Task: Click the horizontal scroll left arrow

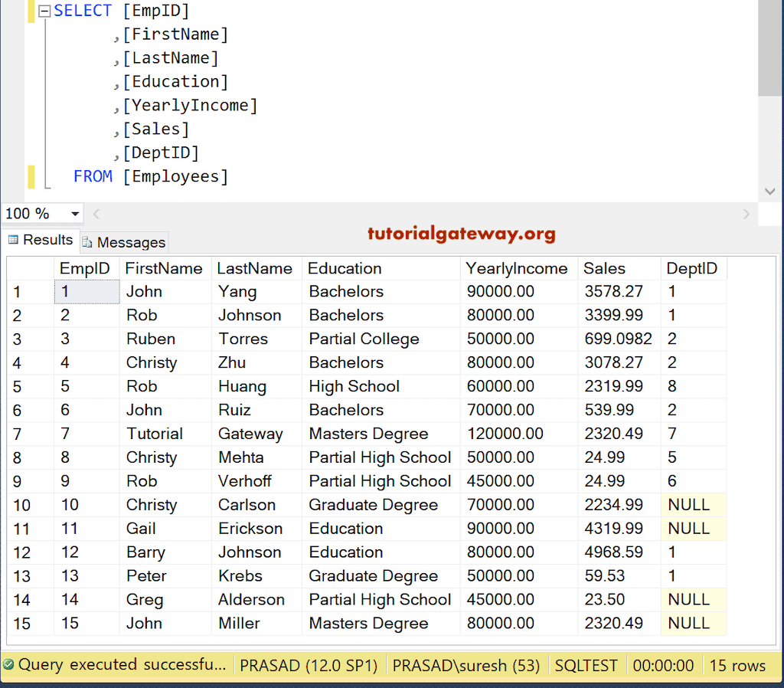Action: point(96,215)
